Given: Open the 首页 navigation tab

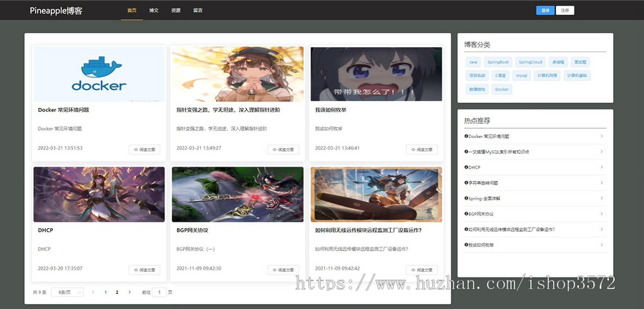Looking at the screenshot, I should (x=132, y=10).
